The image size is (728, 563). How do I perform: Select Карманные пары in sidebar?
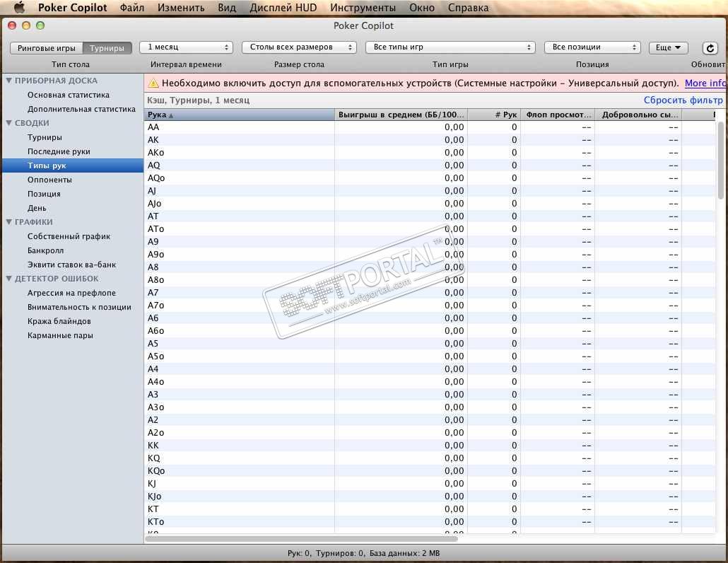[60, 335]
